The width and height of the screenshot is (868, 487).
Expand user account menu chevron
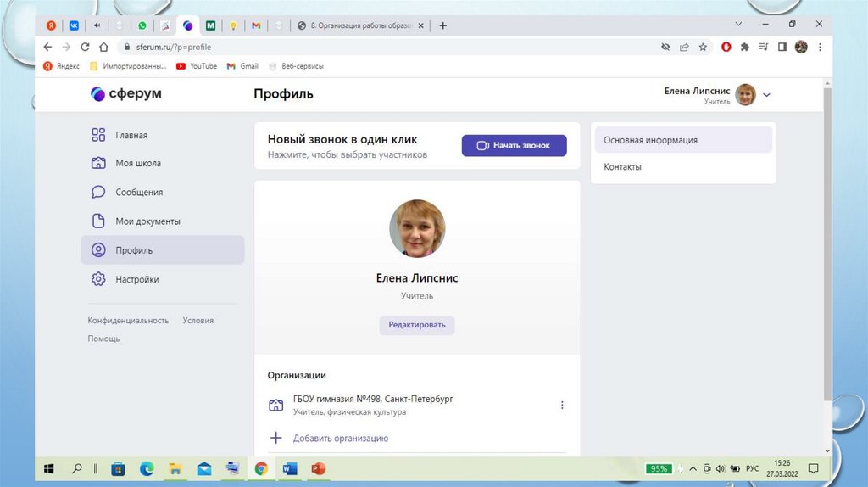coord(767,95)
